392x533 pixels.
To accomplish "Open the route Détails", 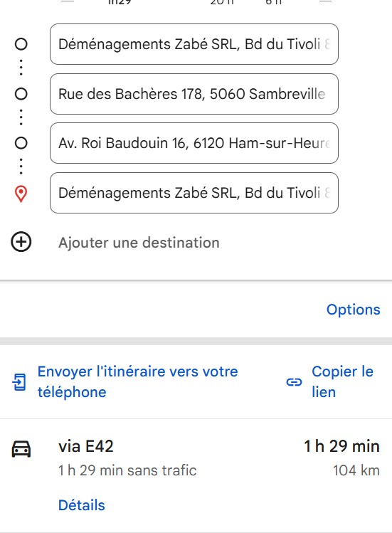I will point(82,505).
